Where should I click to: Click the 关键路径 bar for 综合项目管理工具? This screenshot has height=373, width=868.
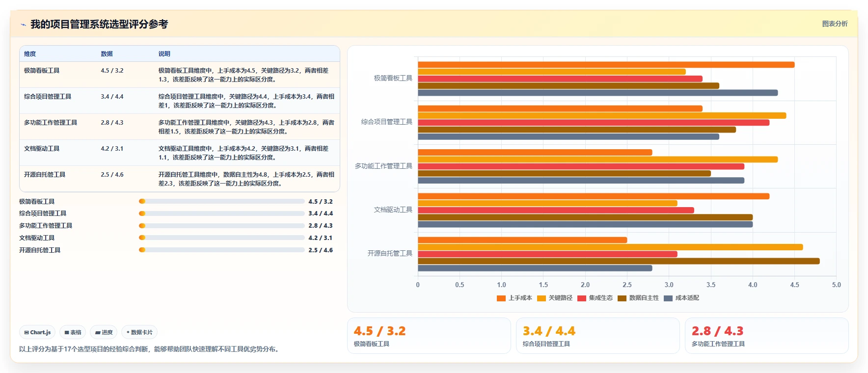[602, 116]
